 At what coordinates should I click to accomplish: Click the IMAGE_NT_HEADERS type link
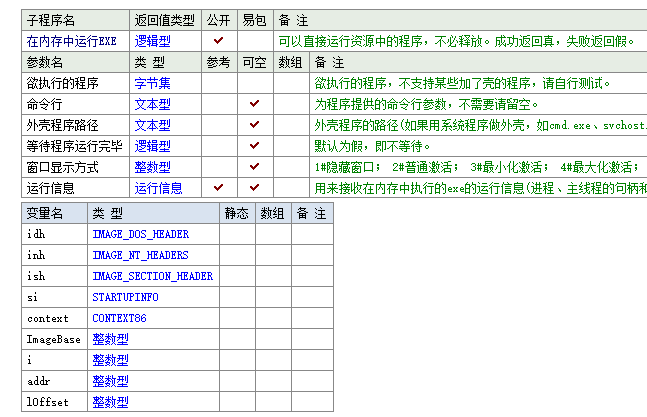point(140,255)
